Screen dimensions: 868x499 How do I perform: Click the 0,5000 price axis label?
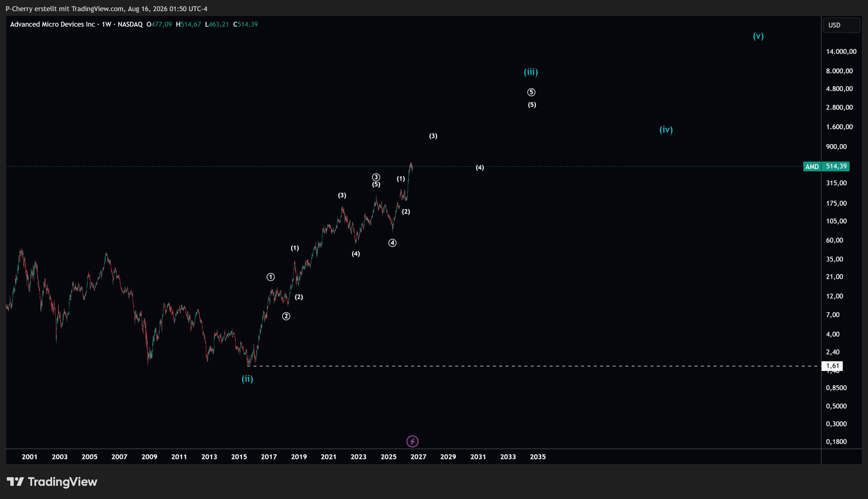pos(836,406)
